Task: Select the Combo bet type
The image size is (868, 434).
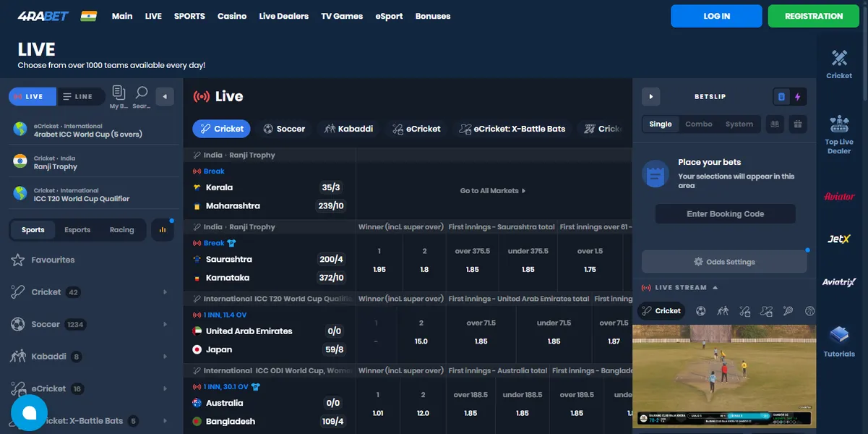Action: point(698,124)
